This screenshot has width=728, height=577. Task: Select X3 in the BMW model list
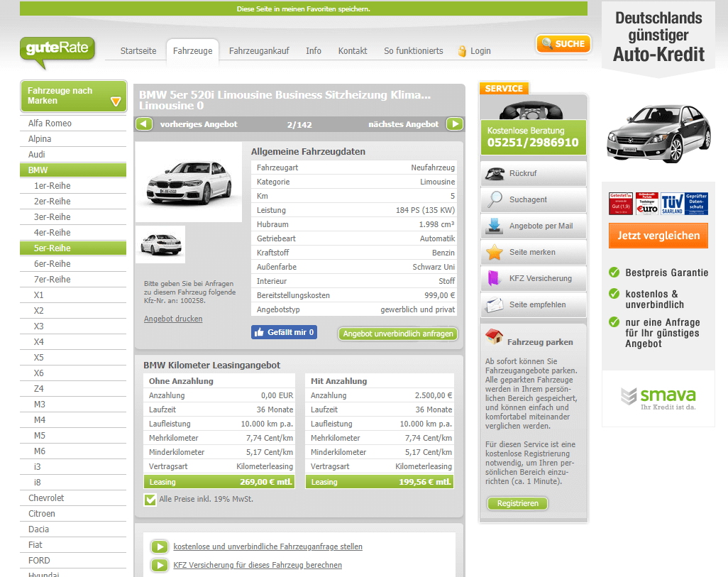click(73, 326)
